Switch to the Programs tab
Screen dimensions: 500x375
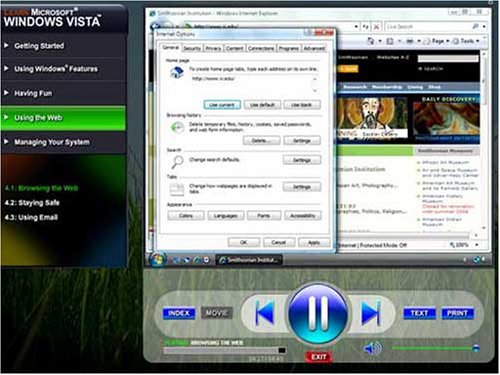point(289,48)
